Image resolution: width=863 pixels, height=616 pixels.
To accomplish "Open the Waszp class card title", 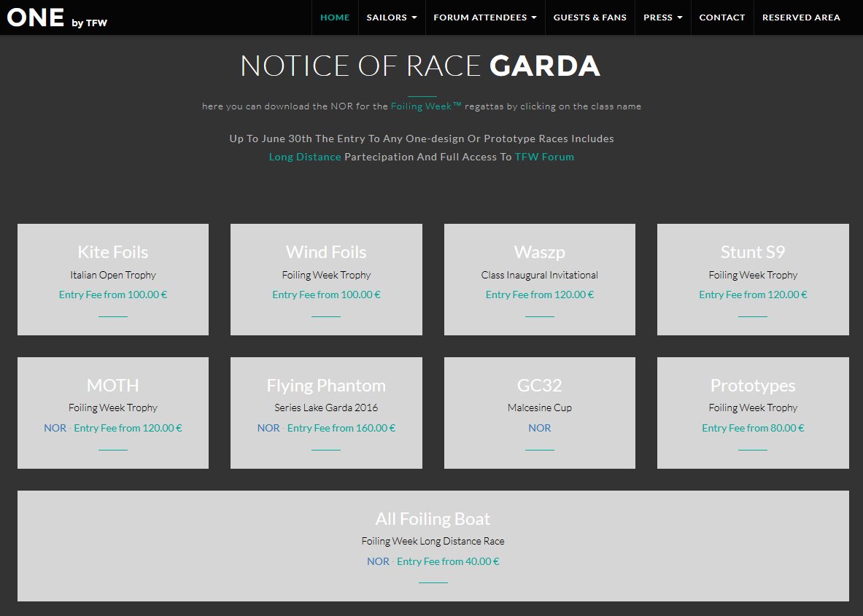I will point(539,252).
